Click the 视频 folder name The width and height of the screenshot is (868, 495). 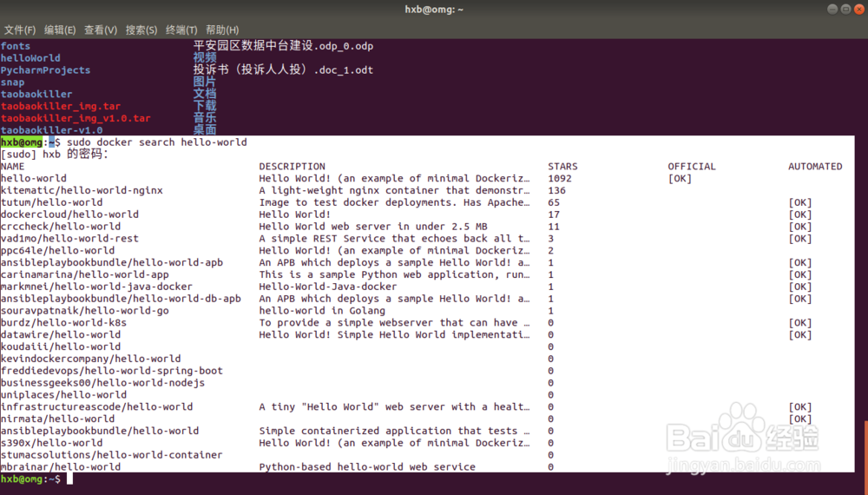tap(205, 57)
